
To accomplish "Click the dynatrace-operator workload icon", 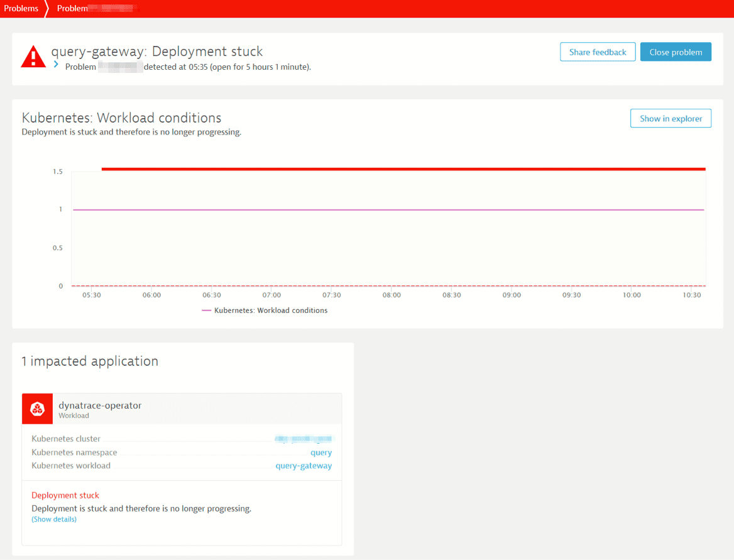I will pyautogui.click(x=38, y=409).
